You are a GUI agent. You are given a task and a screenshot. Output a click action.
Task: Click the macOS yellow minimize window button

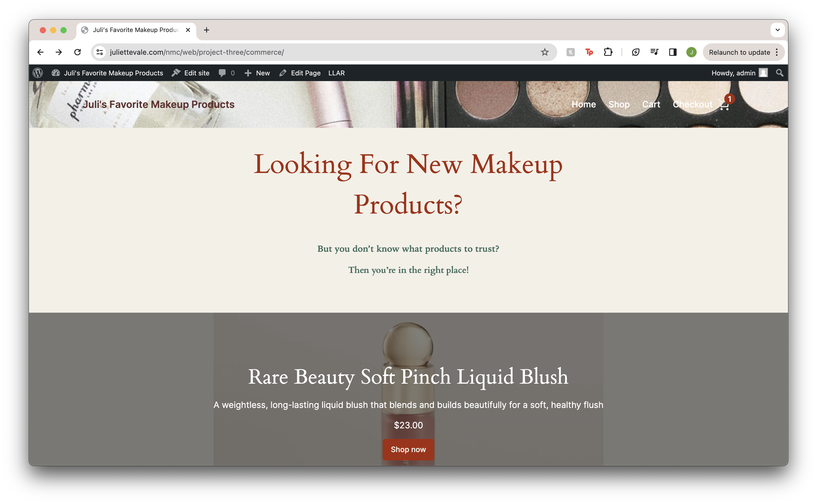tap(53, 30)
